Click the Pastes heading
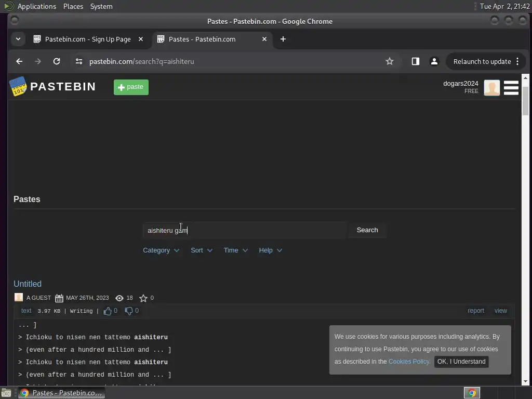532x399 pixels. [x=27, y=199]
